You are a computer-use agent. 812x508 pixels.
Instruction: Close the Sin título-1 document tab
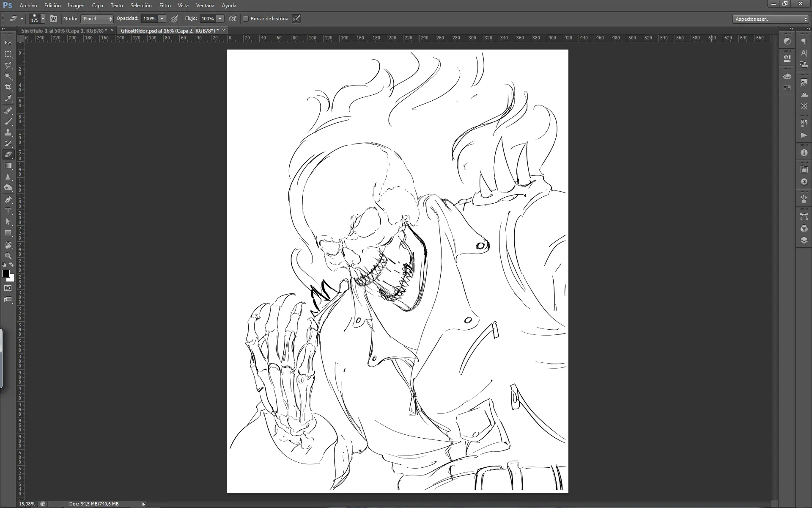(x=112, y=30)
